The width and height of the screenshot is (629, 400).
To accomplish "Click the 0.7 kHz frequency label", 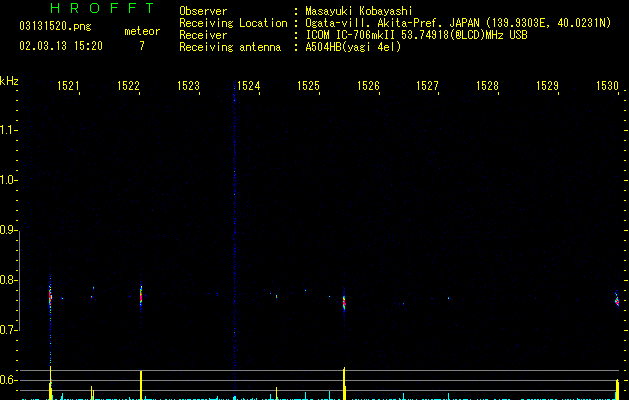I will point(8,330).
